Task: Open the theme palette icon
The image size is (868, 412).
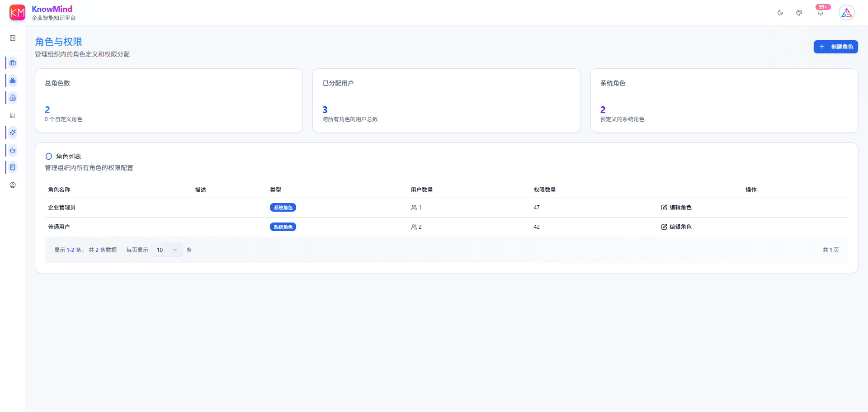Action: click(799, 13)
